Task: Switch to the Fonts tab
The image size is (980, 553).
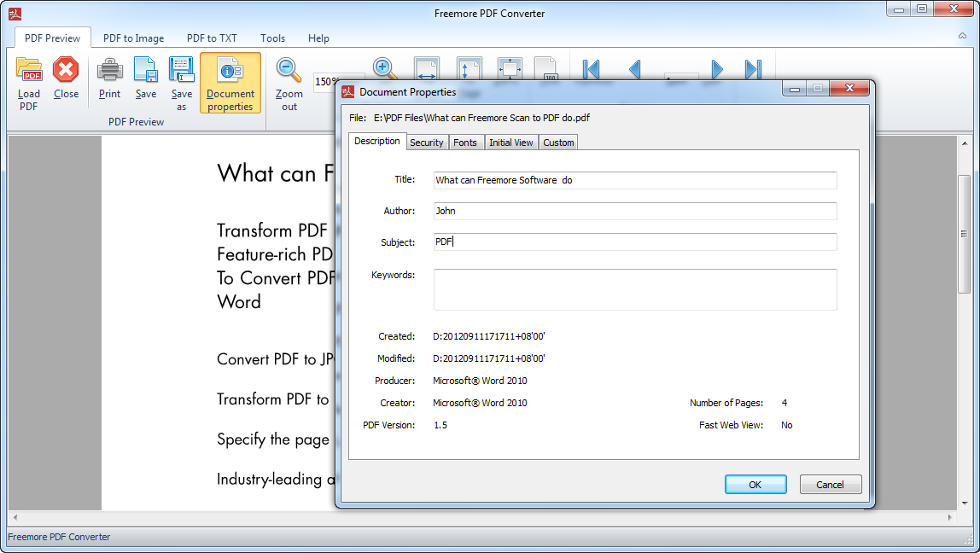Action: tap(465, 143)
